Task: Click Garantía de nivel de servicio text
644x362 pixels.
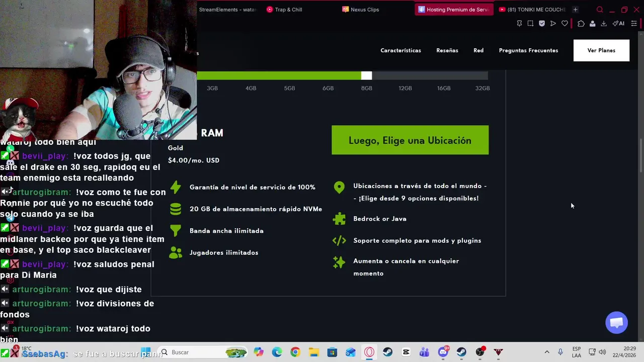Action: tap(253, 187)
